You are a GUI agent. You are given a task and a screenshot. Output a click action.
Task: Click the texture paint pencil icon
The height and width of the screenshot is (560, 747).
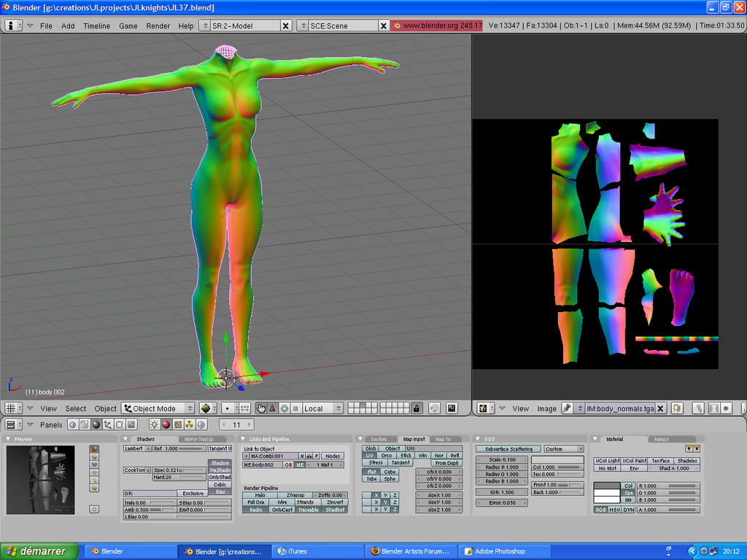[x=698, y=408]
